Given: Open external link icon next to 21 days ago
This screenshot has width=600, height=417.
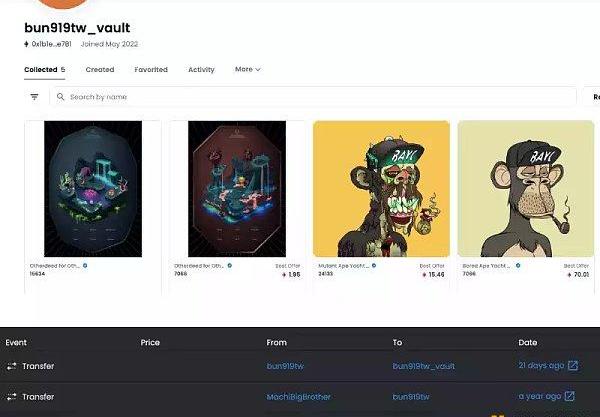Looking at the screenshot, I should tap(572, 365).
